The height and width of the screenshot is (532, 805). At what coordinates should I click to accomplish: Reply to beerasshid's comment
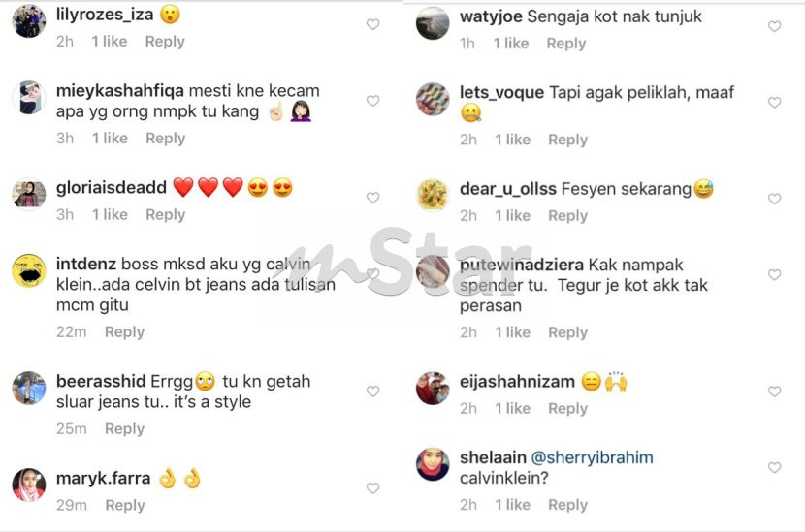[125, 429]
